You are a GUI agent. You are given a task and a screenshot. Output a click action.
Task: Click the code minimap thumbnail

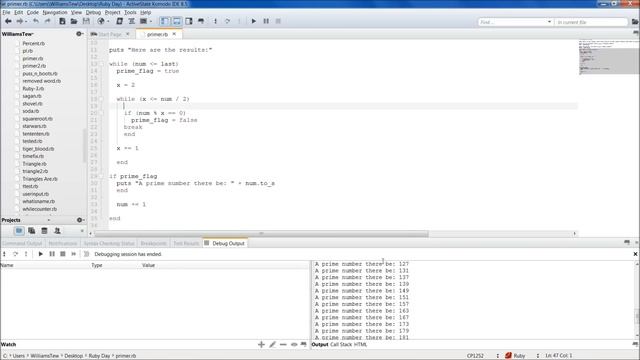(608, 57)
